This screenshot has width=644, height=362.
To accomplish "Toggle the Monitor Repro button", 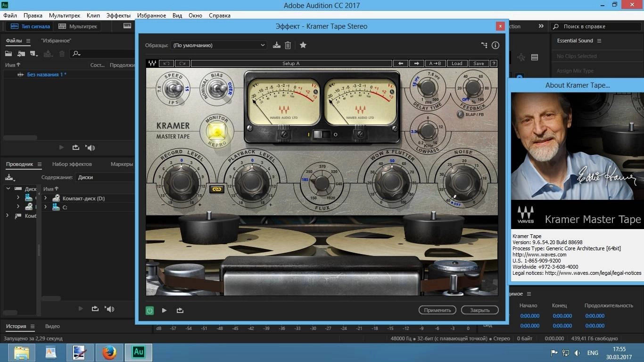I will [216, 132].
